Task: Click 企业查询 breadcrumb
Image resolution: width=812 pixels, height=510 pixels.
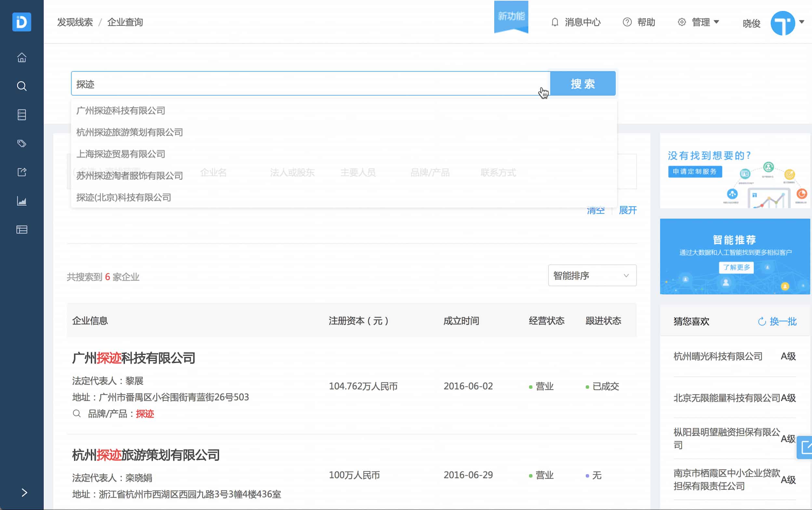Action: [125, 22]
